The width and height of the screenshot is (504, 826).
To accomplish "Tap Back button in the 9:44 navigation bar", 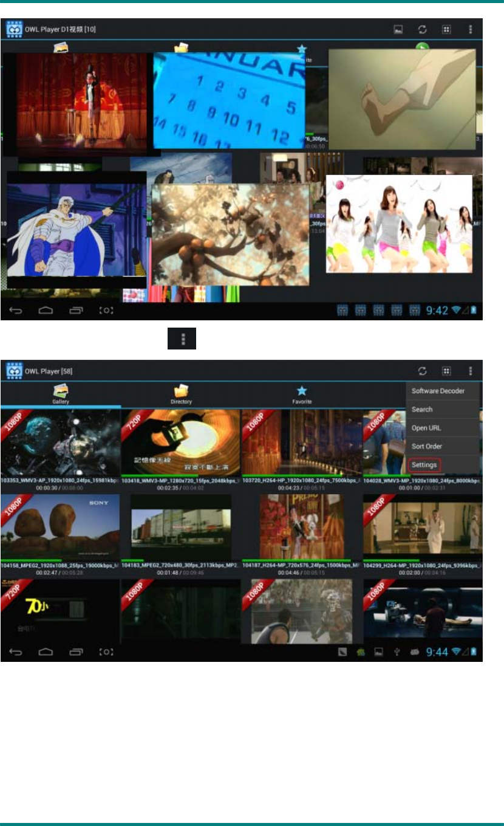I will click(x=17, y=652).
